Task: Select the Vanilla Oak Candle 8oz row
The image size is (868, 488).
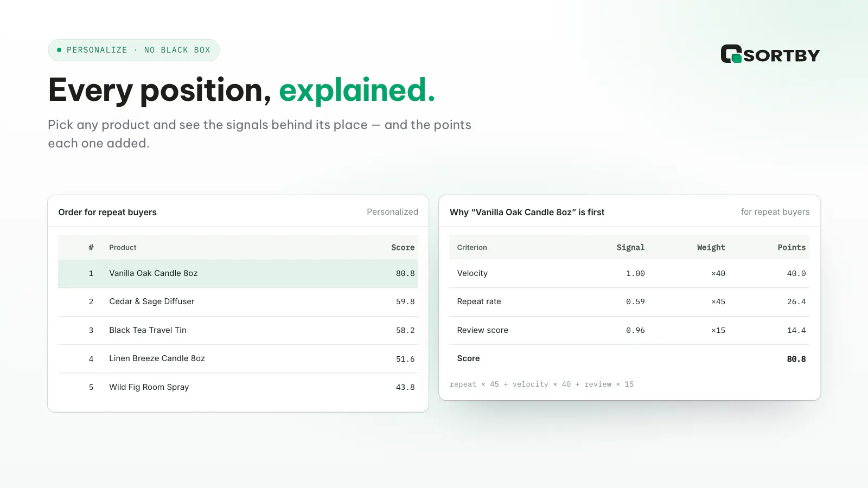Action: point(238,273)
